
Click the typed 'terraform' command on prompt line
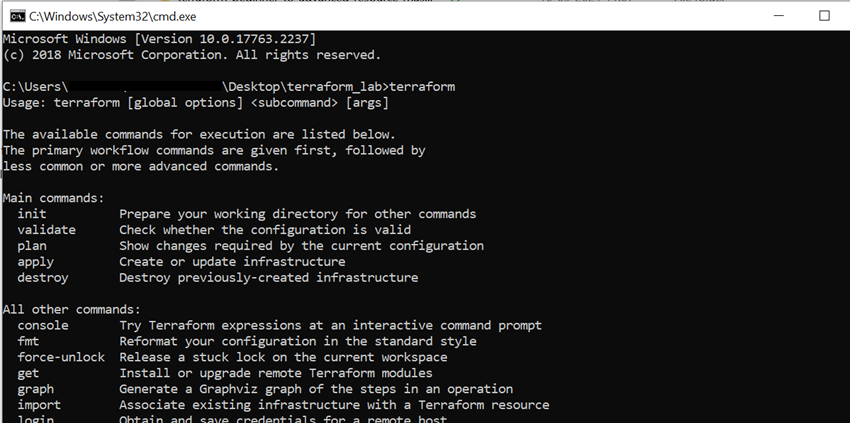(422, 87)
